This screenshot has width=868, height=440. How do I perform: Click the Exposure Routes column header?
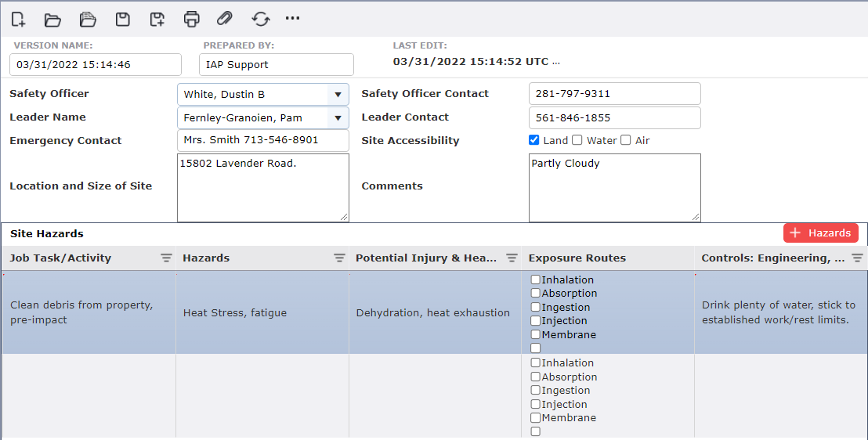[x=577, y=258]
